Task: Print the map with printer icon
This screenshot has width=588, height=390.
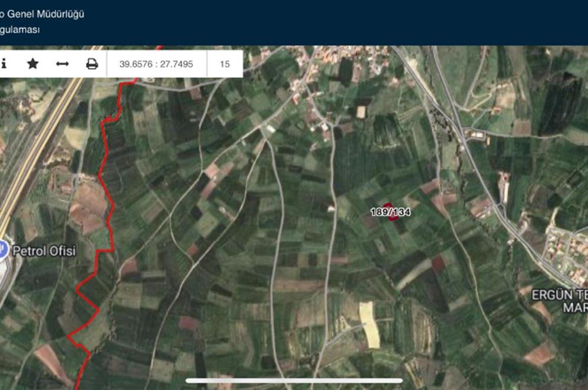Action: pos(92,63)
